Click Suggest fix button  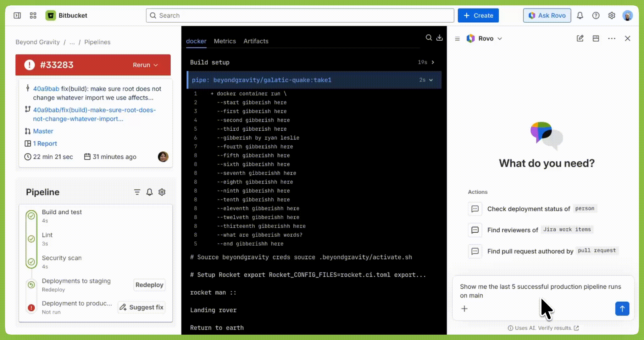point(142,307)
